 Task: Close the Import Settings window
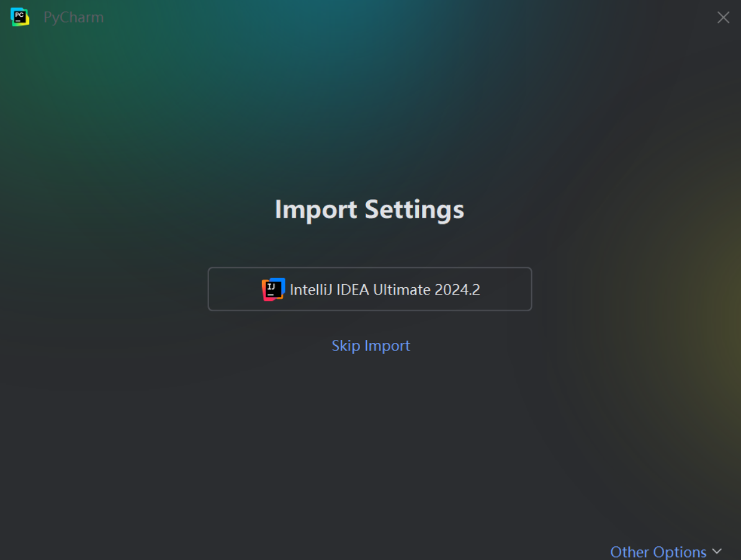(723, 17)
